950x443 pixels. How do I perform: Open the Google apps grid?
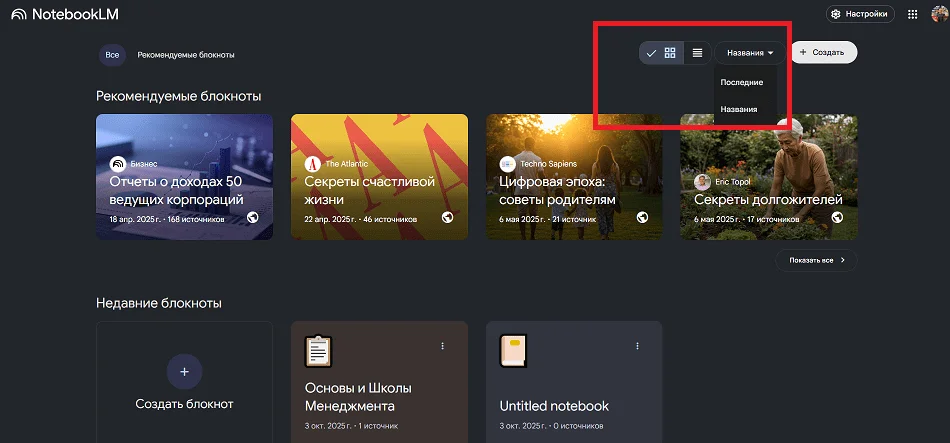(911, 14)
